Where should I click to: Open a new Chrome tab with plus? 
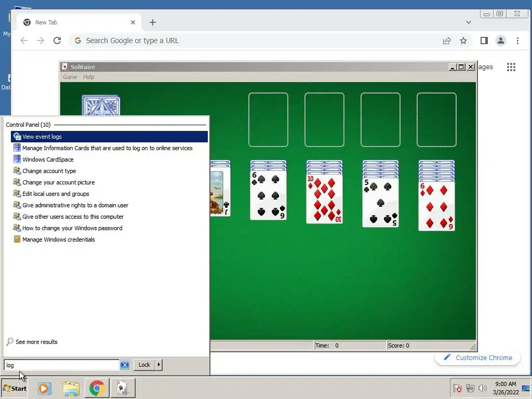click(153, 22)
